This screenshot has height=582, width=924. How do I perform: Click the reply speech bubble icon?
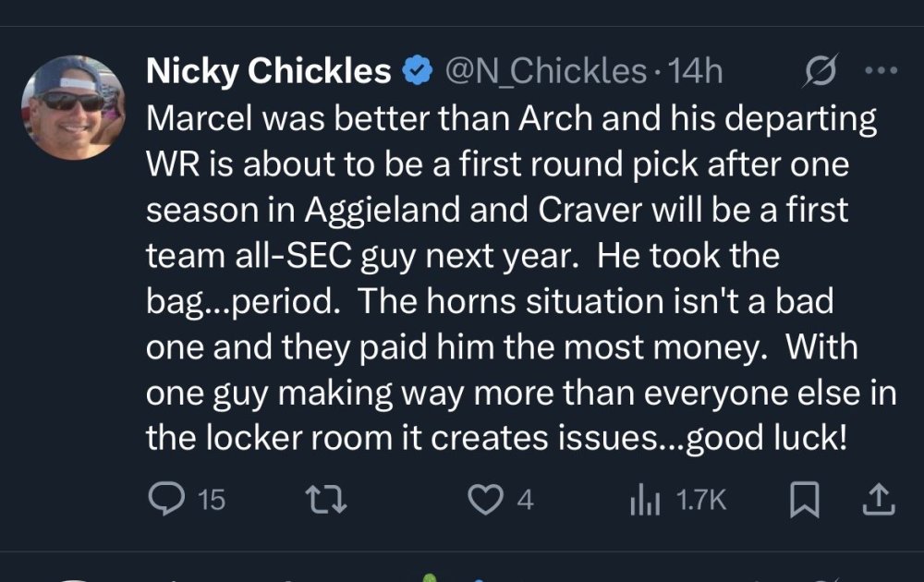(167, 500)
